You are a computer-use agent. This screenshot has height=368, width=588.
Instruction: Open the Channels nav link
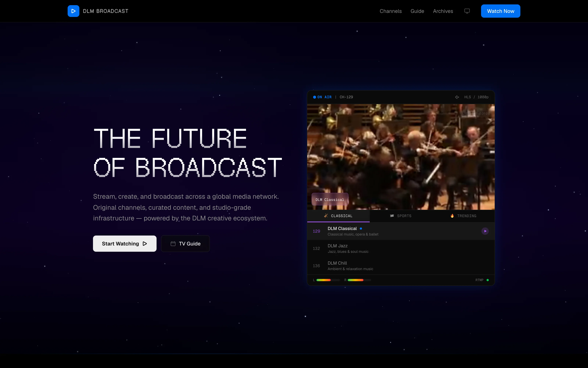click(x=390, y=11)
